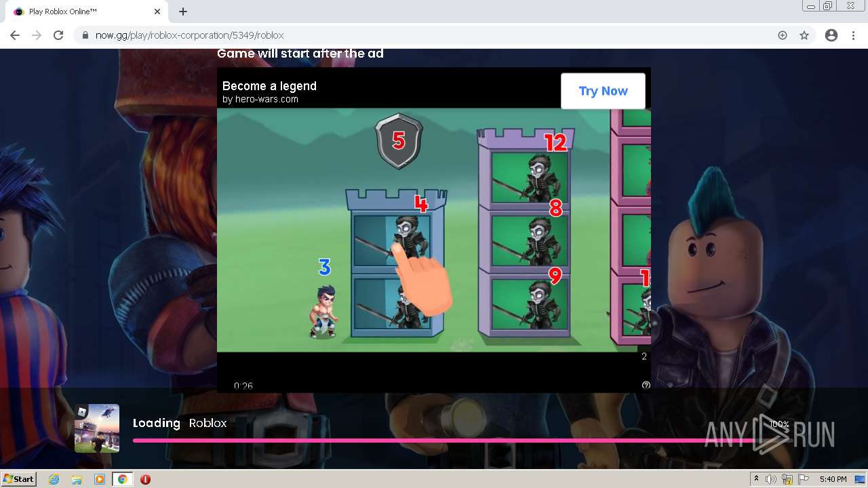Viewport: 868px width, 488px height.
Task: Click the hero character in the ad
Action: pyautogui.click(x=323, y=311)
